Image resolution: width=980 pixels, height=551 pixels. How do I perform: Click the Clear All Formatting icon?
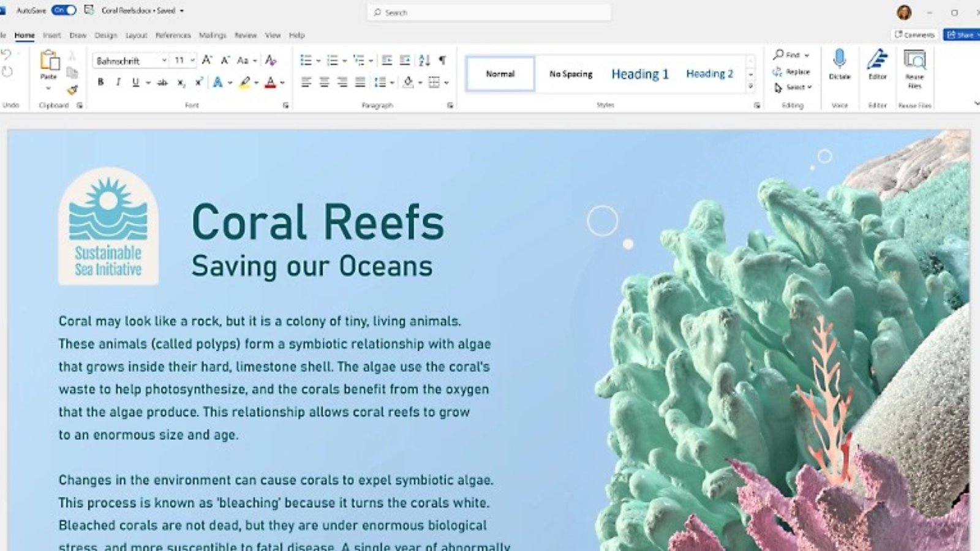click(271, 60)
